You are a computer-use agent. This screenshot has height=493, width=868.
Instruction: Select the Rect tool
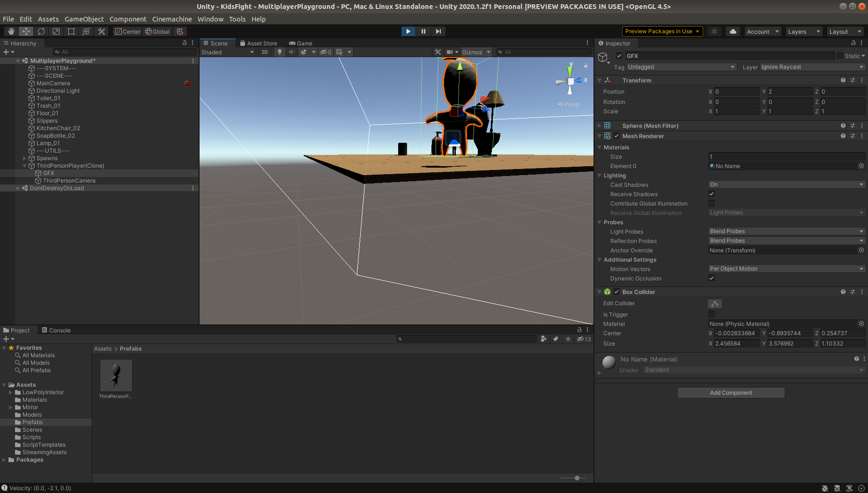71,31
